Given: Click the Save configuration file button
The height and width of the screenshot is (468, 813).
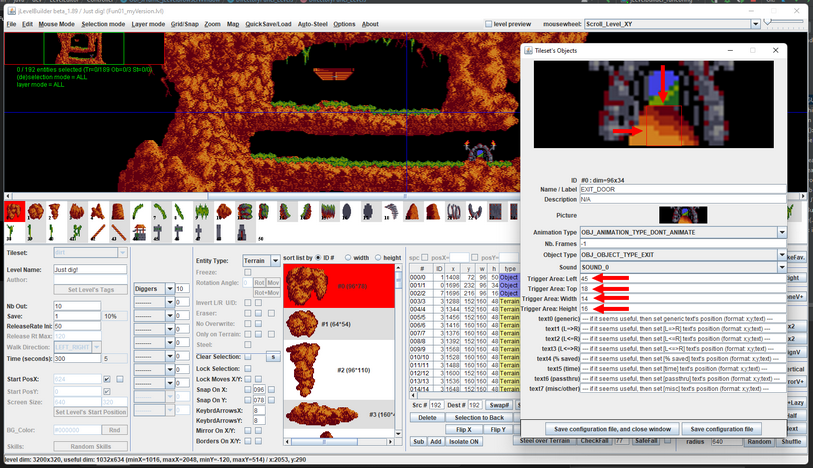Looking at the screenshot, I should [x=722, y=429].
